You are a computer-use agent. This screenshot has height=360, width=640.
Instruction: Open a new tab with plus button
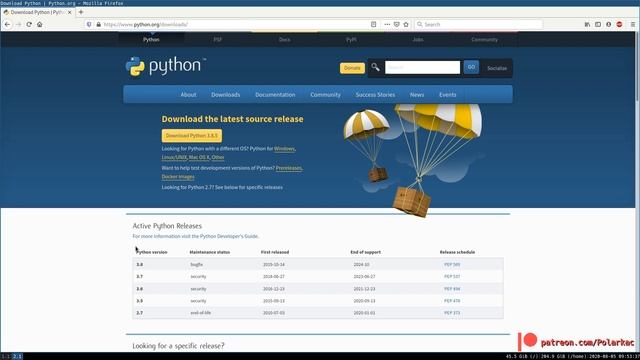81,12
